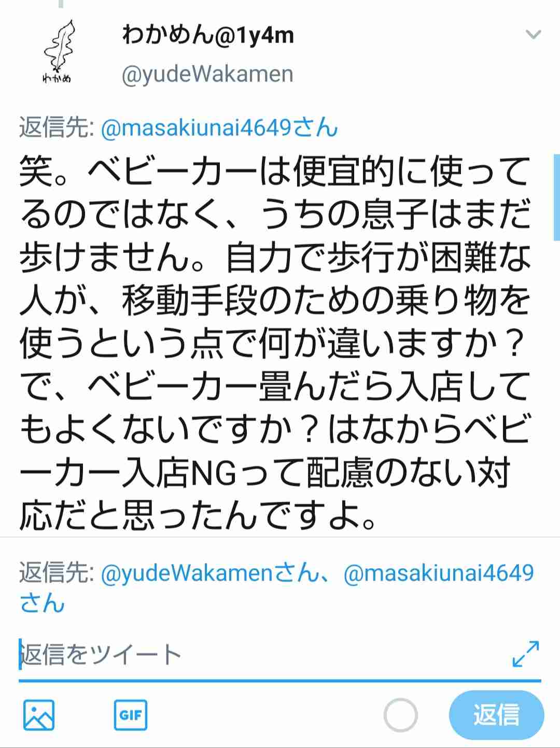This screenshot has width=560, height=748.
Task: Click the 返信 send button
Action: click(496, 715)
